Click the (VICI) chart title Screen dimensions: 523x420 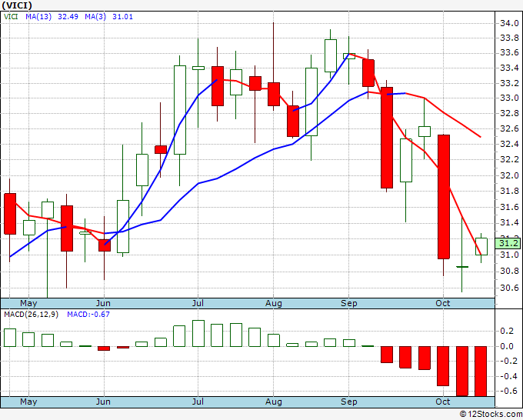17,5
